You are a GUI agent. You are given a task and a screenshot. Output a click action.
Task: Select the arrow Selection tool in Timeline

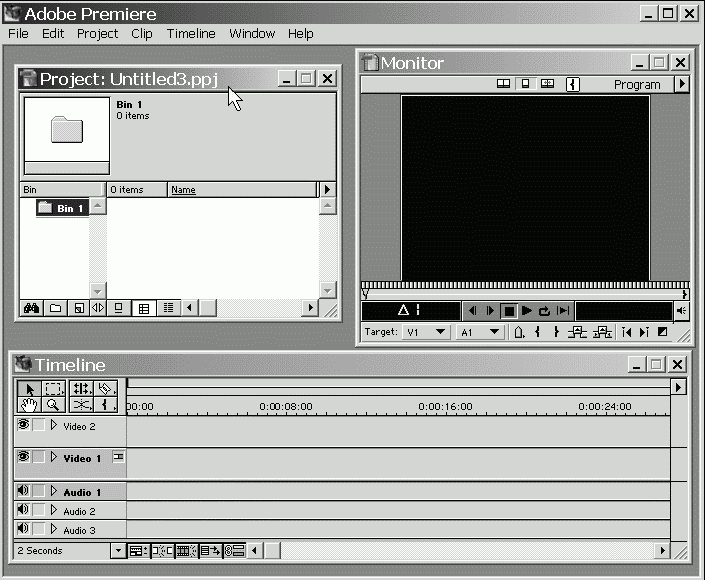pyautogui.click(x=30, y=389)
